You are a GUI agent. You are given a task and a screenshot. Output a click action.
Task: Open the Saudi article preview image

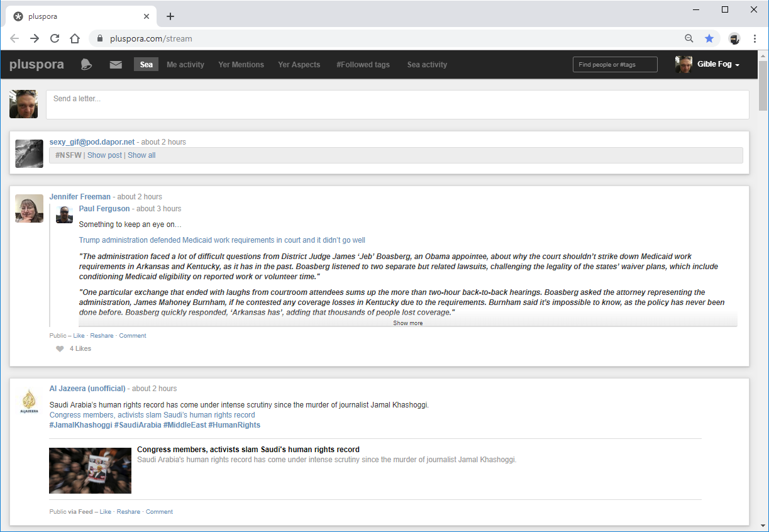tap(90, 470)
